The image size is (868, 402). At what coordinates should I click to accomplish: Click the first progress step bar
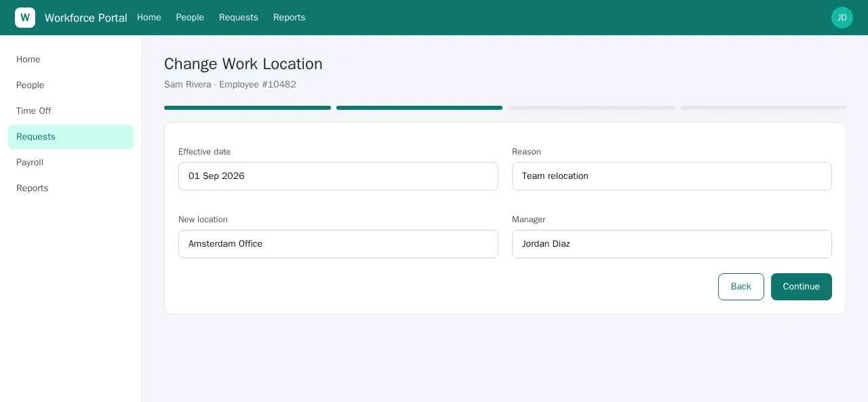[x=248, y=108]
